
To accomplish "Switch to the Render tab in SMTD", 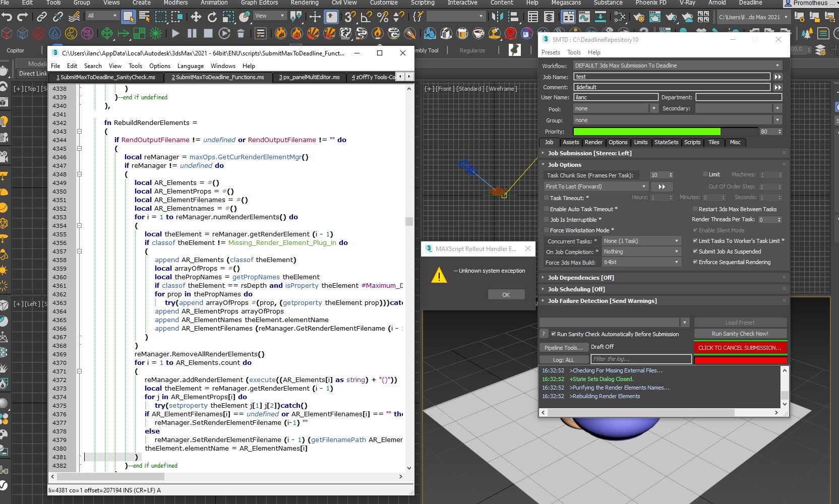I will [593, 142].
